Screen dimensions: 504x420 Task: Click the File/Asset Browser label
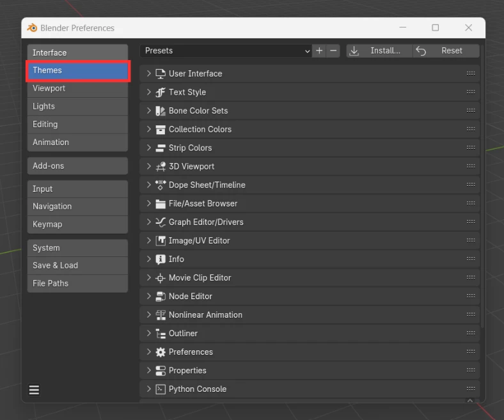pyautogui.click(x=203, y=204)
